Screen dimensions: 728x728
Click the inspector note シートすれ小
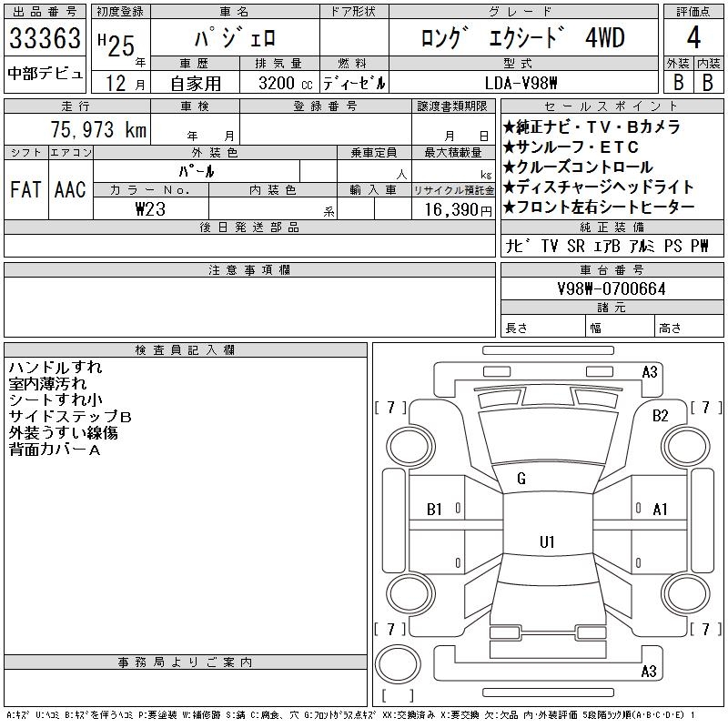(56, 399)
